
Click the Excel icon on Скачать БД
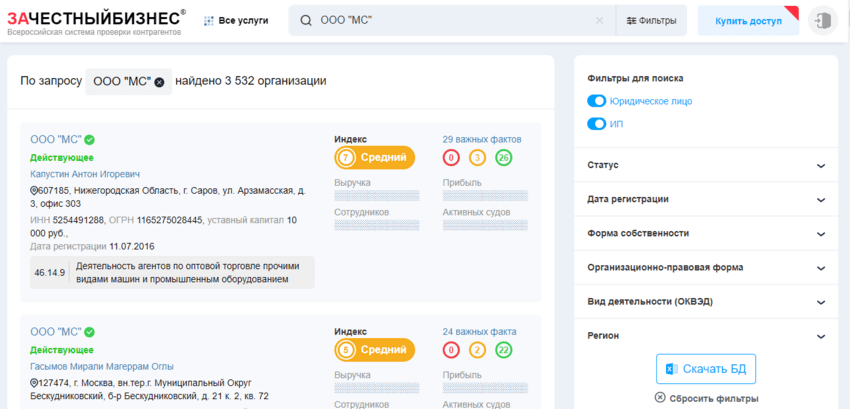(672, 369)
